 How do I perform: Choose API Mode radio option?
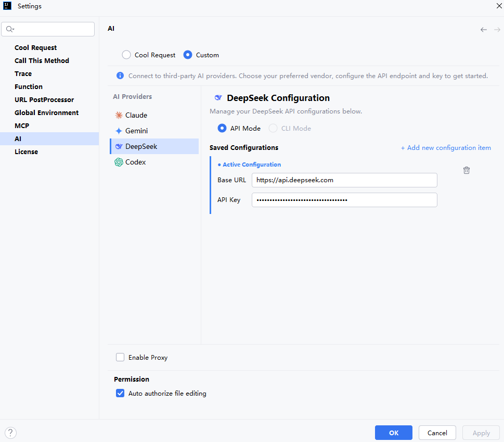point(222,129)
